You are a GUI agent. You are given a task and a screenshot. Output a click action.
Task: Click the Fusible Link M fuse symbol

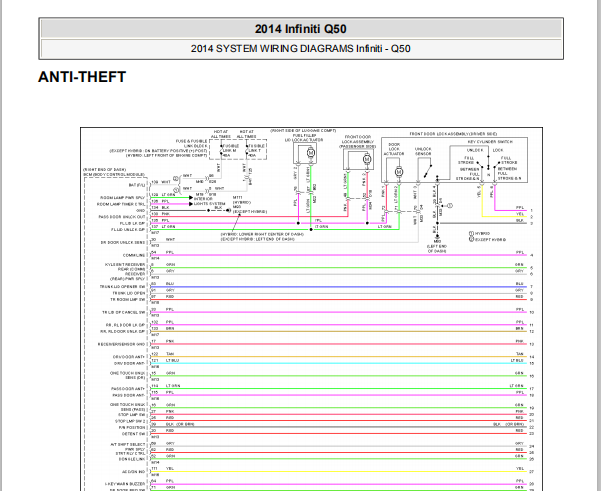tap(222, 150)
